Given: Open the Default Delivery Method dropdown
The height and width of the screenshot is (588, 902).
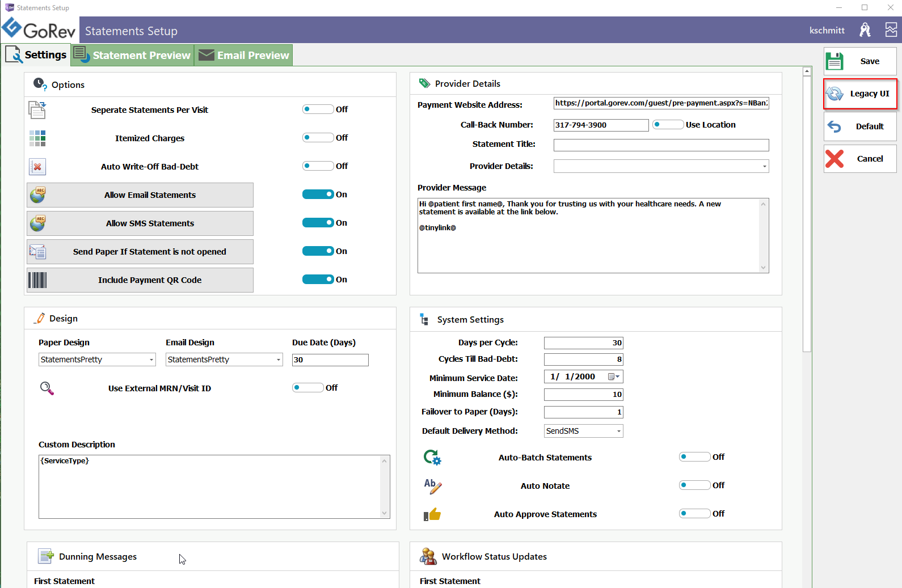Looking at the screenshot, I should pyautogui.click(x=584, y=431).
